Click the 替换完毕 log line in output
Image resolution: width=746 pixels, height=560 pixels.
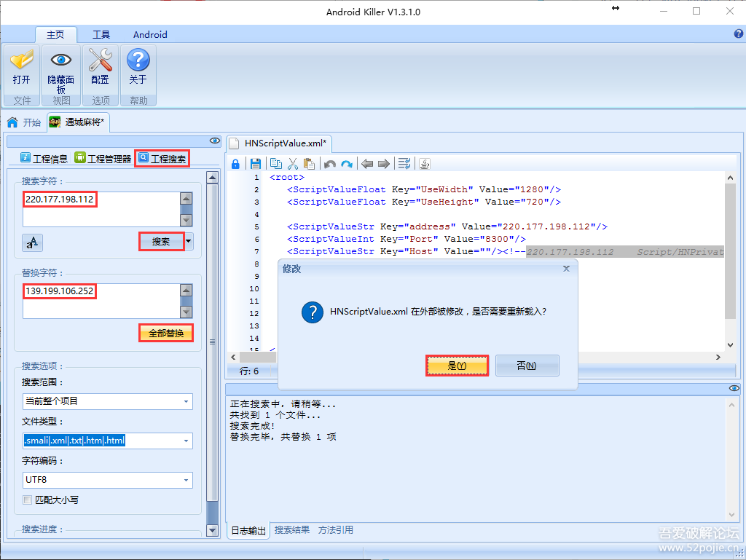283,437
